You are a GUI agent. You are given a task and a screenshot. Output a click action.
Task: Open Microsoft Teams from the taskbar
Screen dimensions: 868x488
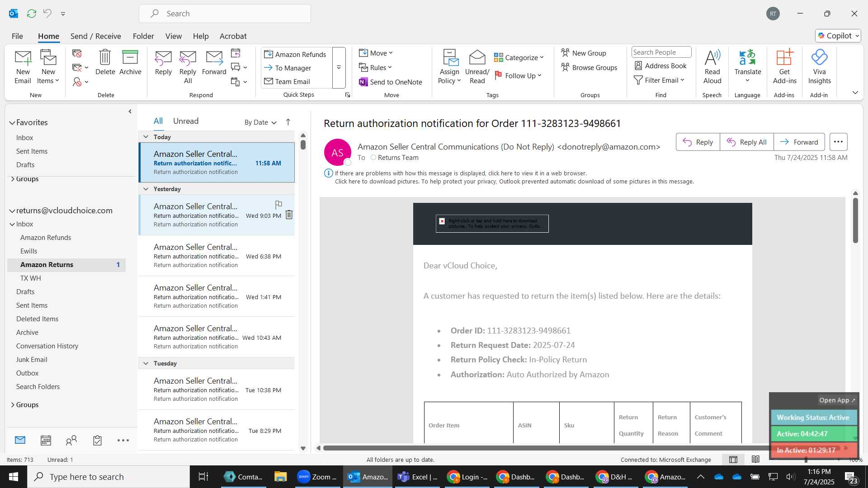click(418, 477)
